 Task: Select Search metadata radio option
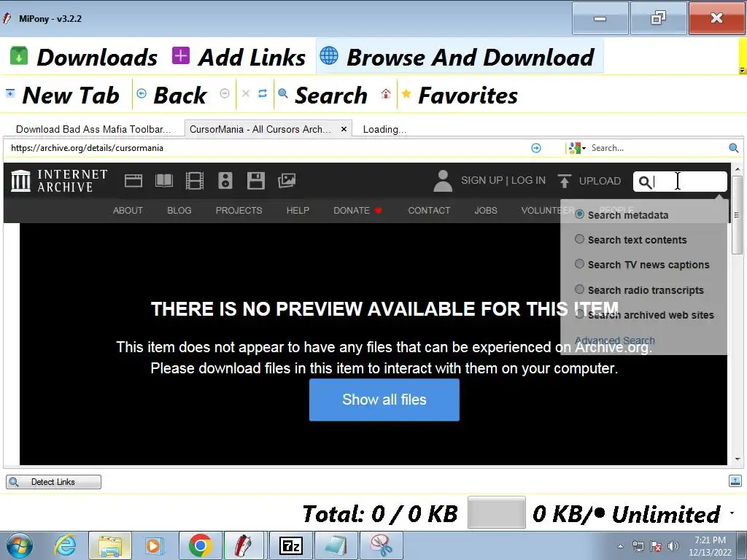(x=579, y=214)
